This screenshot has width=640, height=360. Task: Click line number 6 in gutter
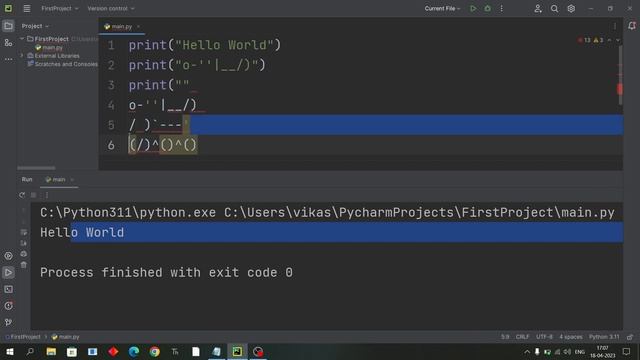[x=111, y=145]
